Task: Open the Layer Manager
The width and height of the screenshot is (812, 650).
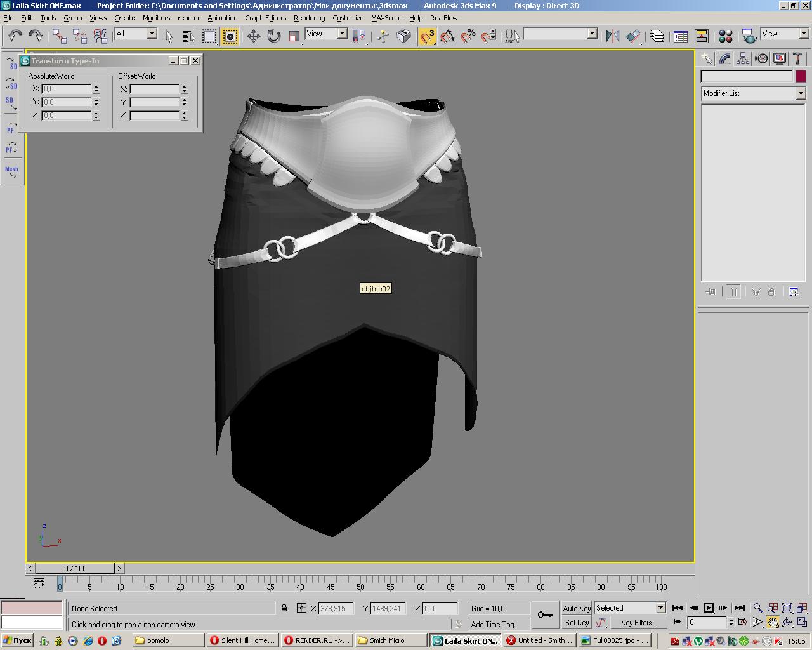Action: 657,36
